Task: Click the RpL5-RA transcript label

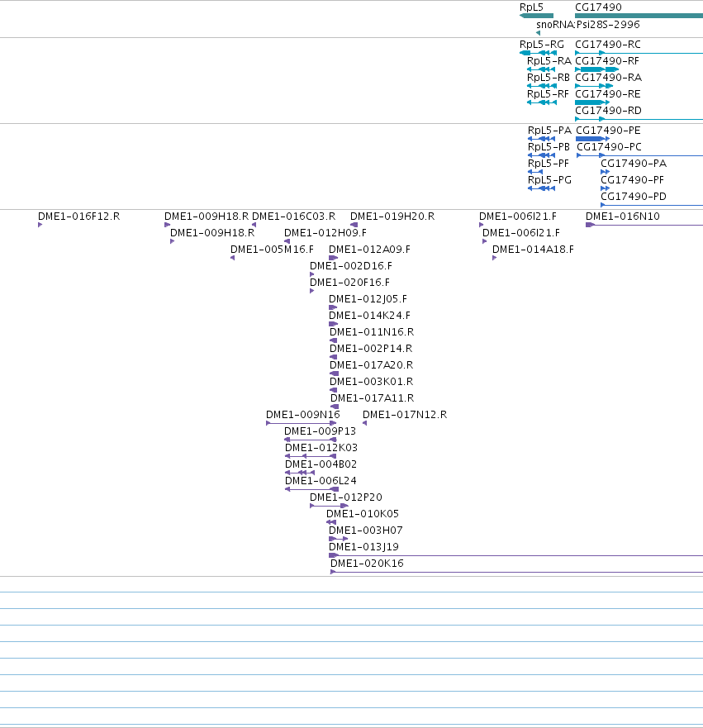Action: [x=549, y=61]
